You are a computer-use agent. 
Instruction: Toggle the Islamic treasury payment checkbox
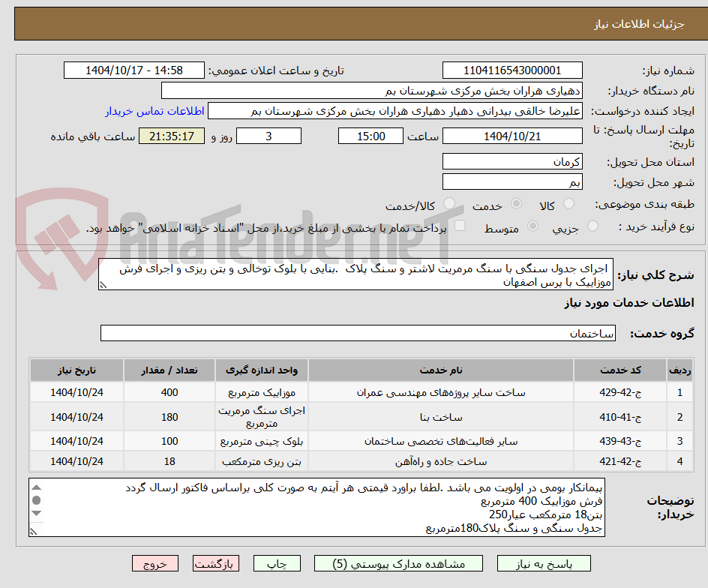460,226
